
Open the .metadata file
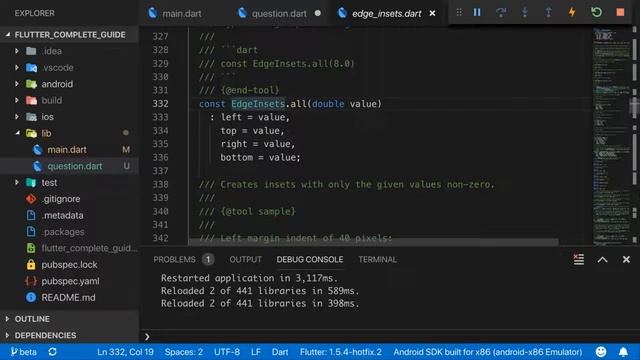(x=69, y=215)
